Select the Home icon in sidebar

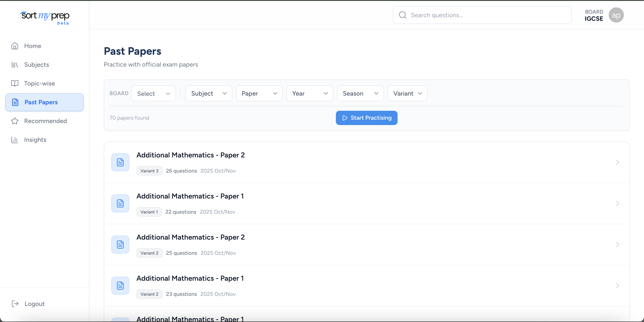click(x=15, y=46)
